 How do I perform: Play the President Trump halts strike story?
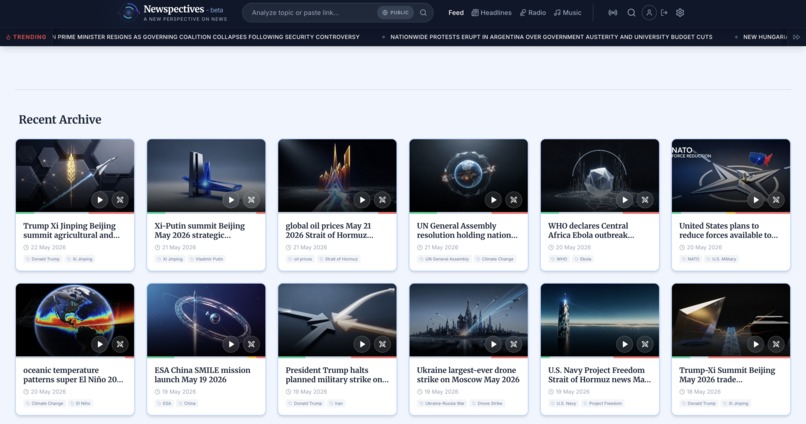point(362,344)
